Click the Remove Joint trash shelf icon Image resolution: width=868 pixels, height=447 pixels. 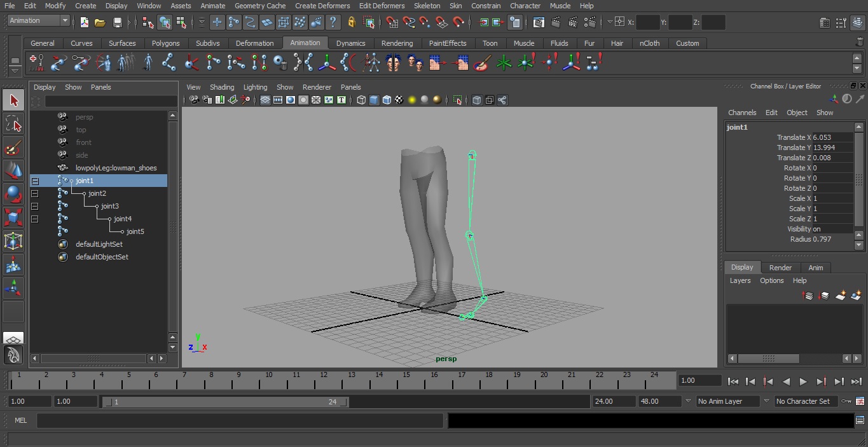[x=280, y=62]
